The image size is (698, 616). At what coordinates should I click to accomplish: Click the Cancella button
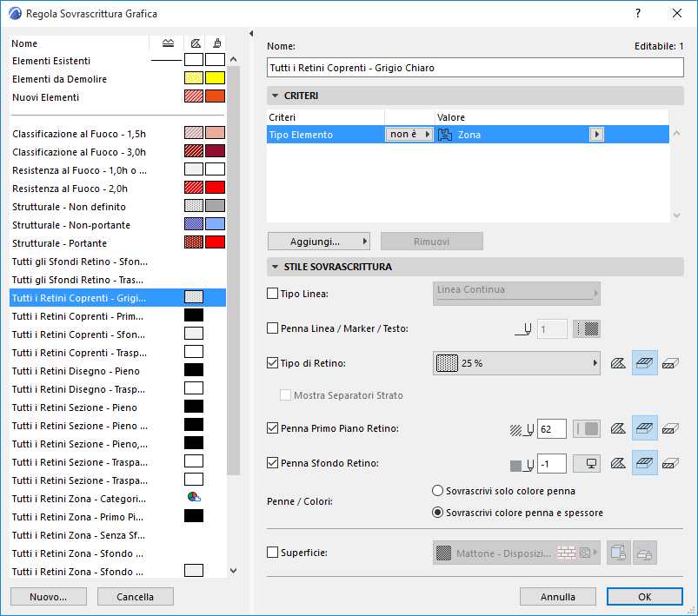pos(136,596)
